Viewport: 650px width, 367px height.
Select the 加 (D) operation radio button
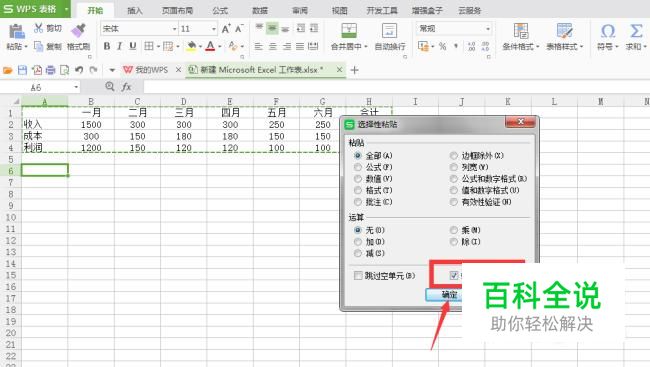pos(358,242)
